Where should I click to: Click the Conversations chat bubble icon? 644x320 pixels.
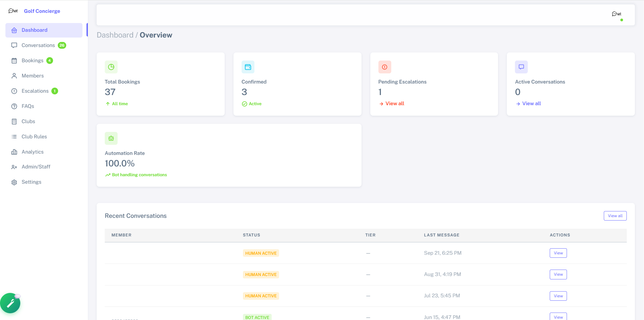[14, 45]
